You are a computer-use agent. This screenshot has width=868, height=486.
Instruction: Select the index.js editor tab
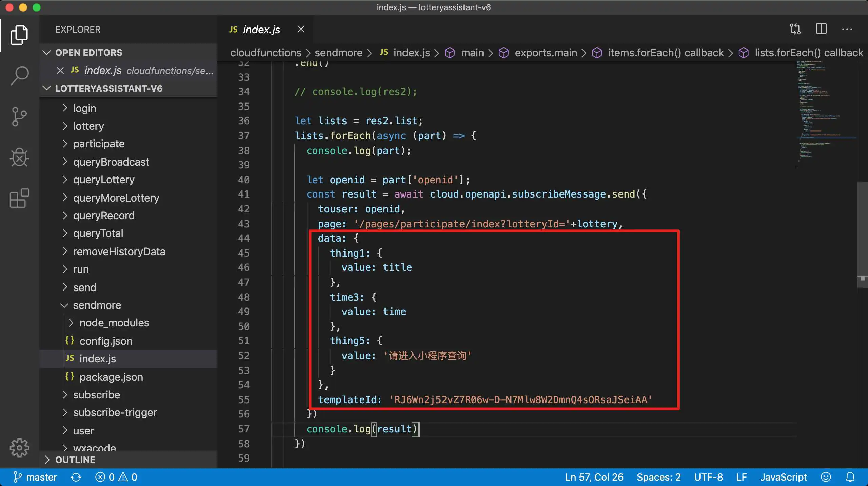261,30
